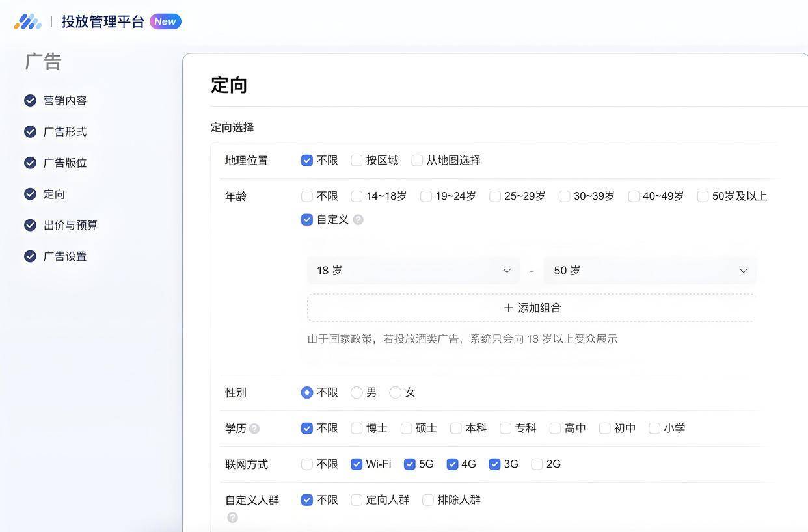
Task: Go to 广告版位 step in sidebar
Action: (x=64, y=163)
